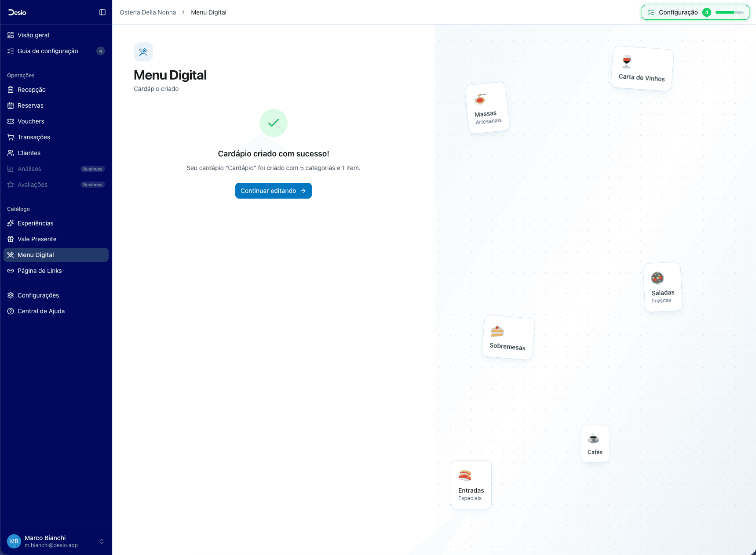756x555 pixels.
Task: Select the Clientes people icon
Action: pos(11,153)
